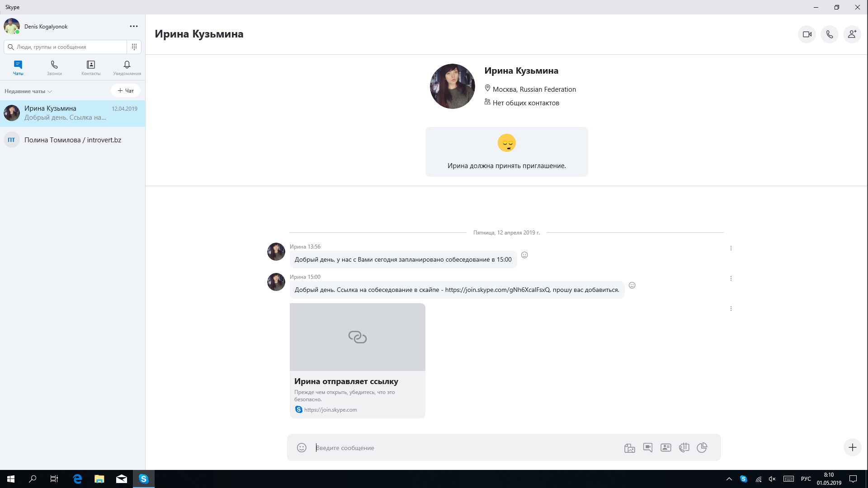Click the voice call icon
868x488 pixels.
(829, 34)
